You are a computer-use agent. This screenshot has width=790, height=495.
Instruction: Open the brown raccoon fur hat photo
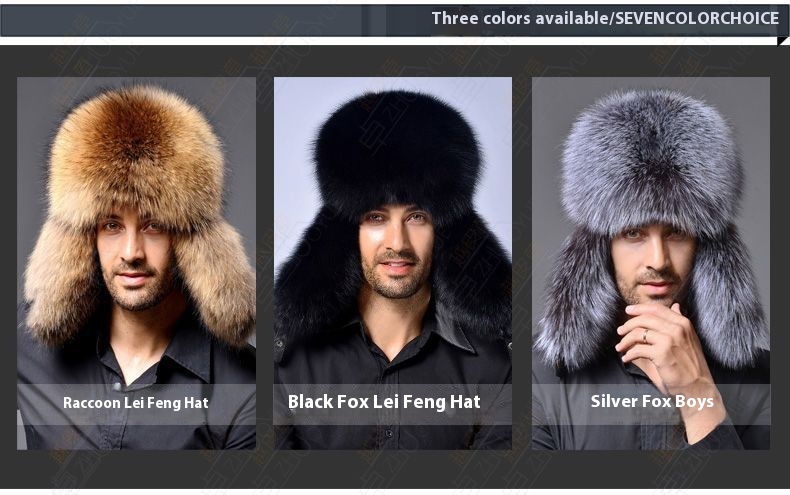pyautogui.click(x=137, y=263)
